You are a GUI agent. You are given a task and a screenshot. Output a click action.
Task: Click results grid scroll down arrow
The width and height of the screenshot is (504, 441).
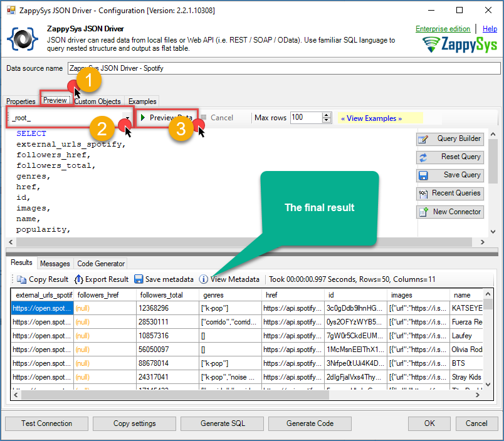click(488, 384)
